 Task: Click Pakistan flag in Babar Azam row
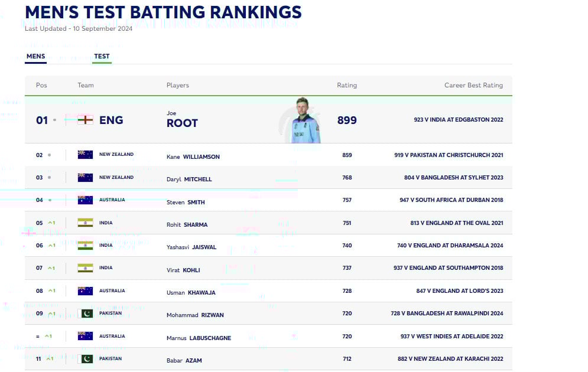pos(85,358)
